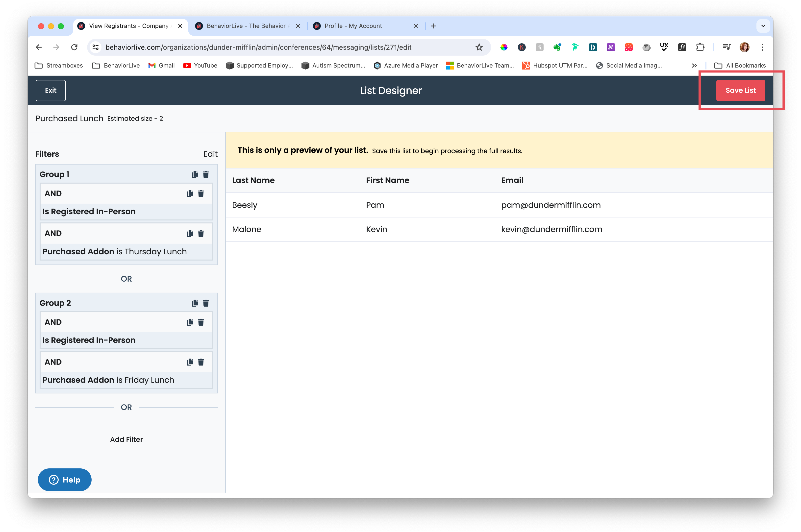This screenshot has width=801, height=532.
Task: Open the Chrome extensions puzzle menu
Action: pos(700,47)
